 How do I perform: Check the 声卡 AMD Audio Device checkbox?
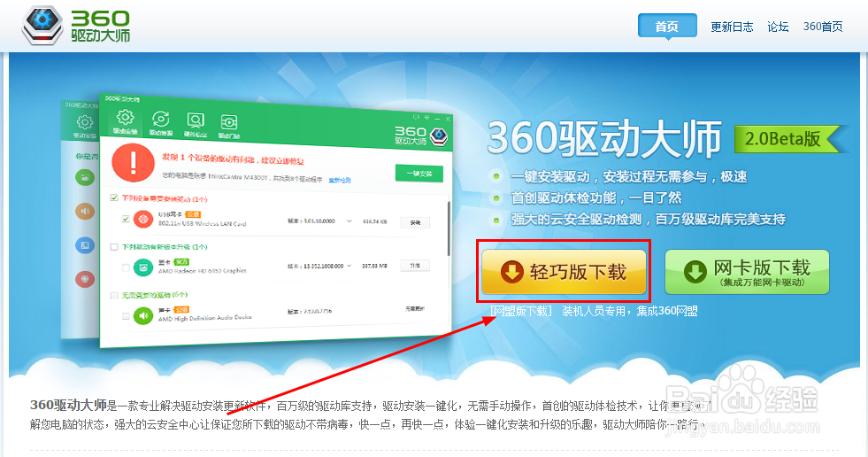tap(126, 316)
